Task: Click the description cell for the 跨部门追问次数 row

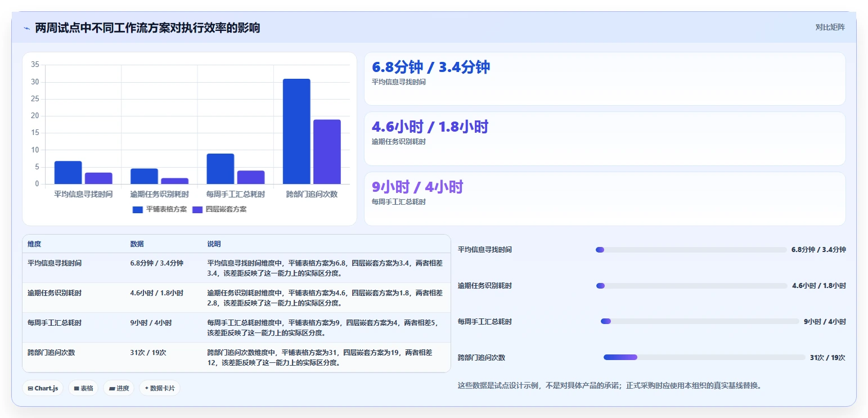Action: [326, 357]
